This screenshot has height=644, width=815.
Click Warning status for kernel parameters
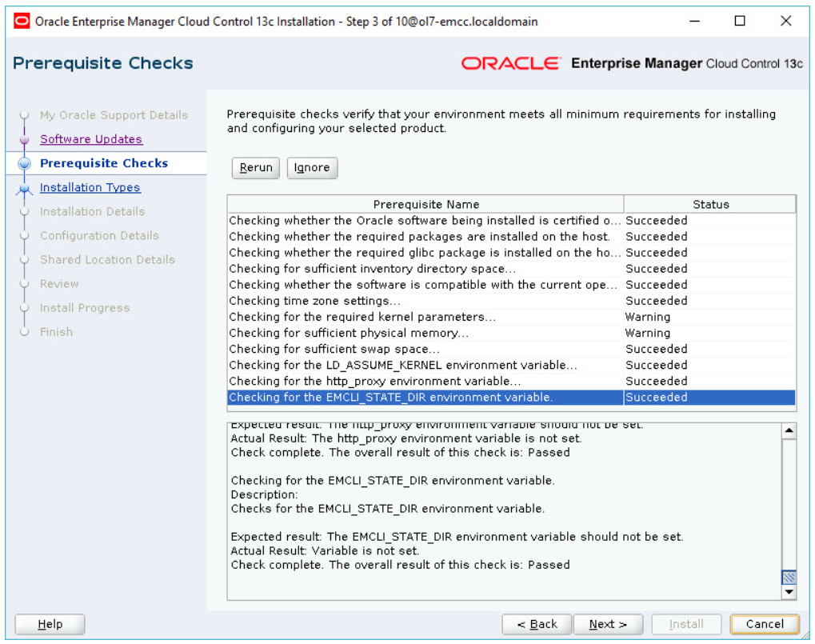click(648, 317)
